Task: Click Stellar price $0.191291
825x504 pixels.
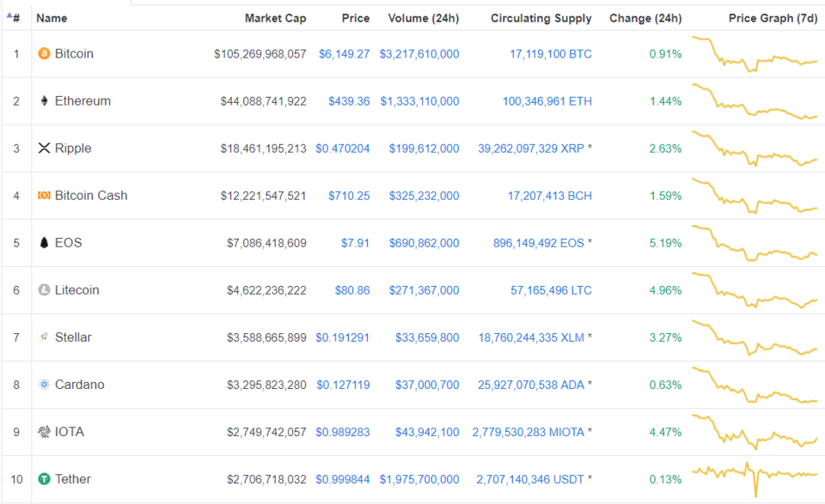Action: coord(343,338)
